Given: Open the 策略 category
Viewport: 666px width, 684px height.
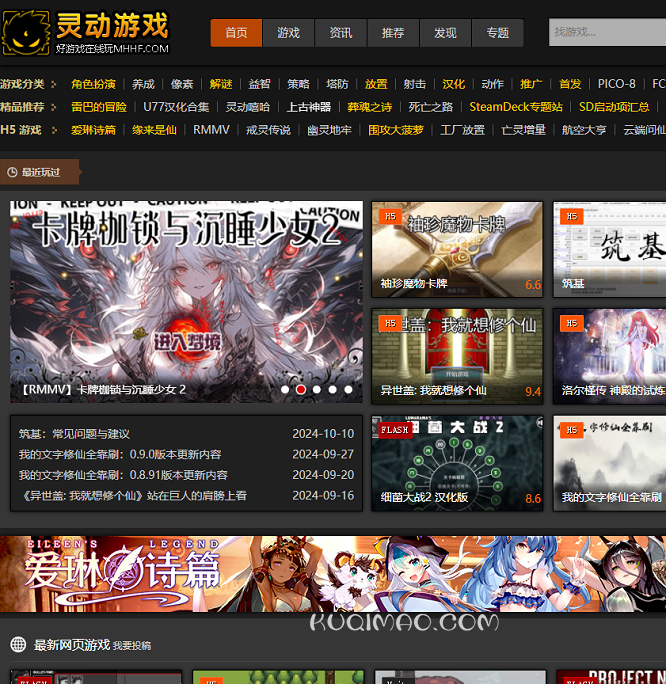Looking at the screenshot, I should (298, 84).
